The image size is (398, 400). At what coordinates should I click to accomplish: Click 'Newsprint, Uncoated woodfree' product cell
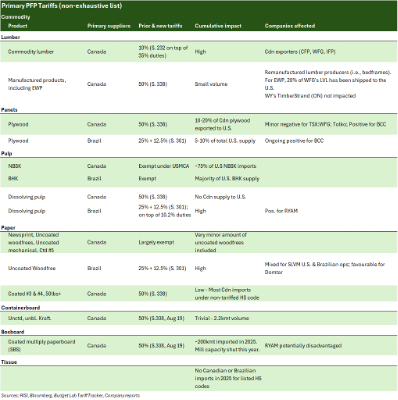click(x=33, y=242)
